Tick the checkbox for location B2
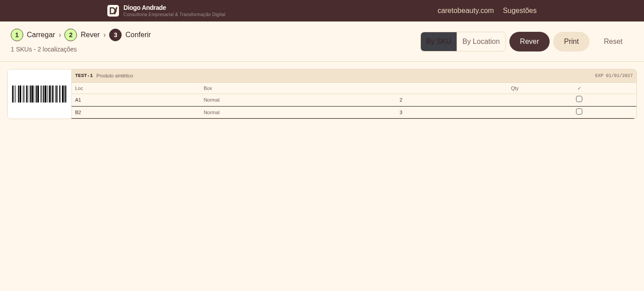The height and width of the screenshot is (291, 644). (579, 111)
